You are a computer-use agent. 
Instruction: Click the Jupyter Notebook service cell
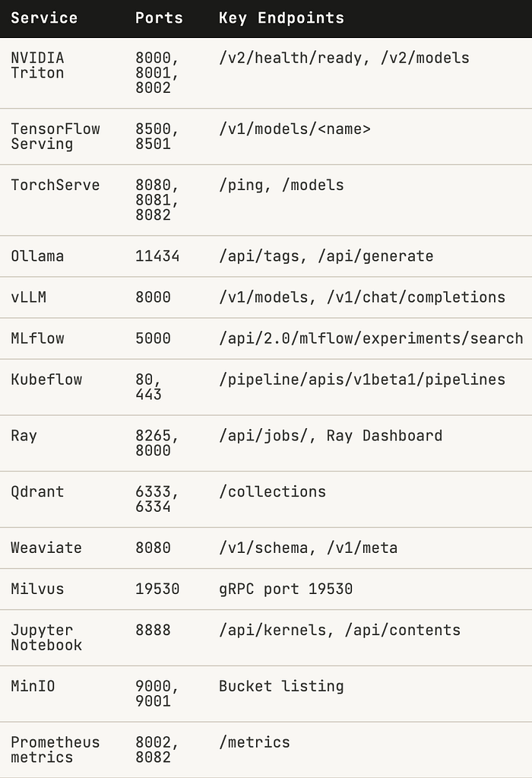(x=46, y=637)
